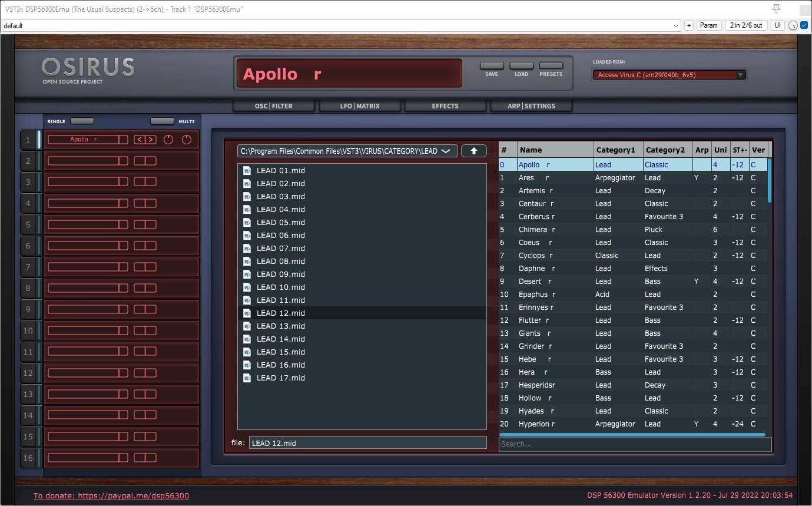This screenshot has width=812, height=506.
Task: Open the part 10 preset selector
Action: click(x=88, y=330)
